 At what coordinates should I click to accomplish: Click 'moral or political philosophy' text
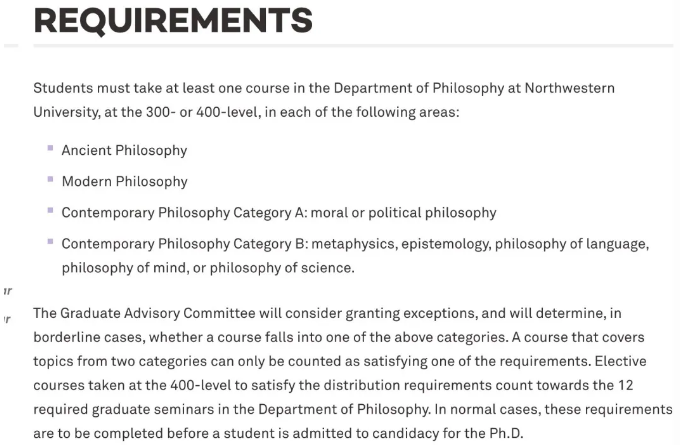pos(404,212)
